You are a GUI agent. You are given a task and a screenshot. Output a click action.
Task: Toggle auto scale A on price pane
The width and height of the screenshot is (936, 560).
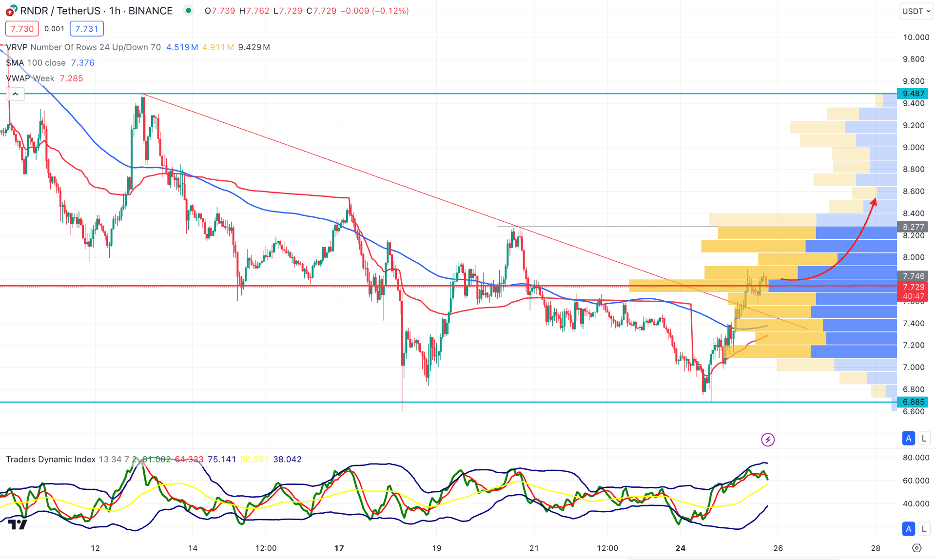908,438
